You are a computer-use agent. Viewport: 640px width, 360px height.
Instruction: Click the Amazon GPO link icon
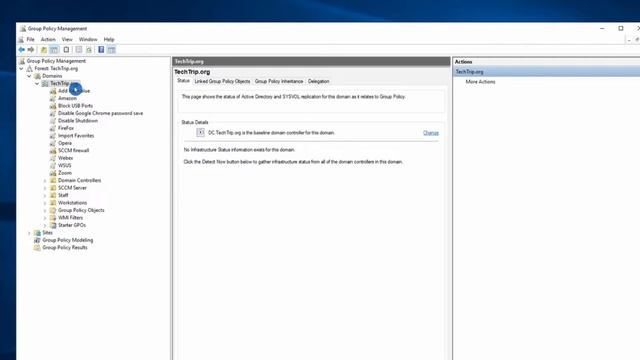point(53,98)
